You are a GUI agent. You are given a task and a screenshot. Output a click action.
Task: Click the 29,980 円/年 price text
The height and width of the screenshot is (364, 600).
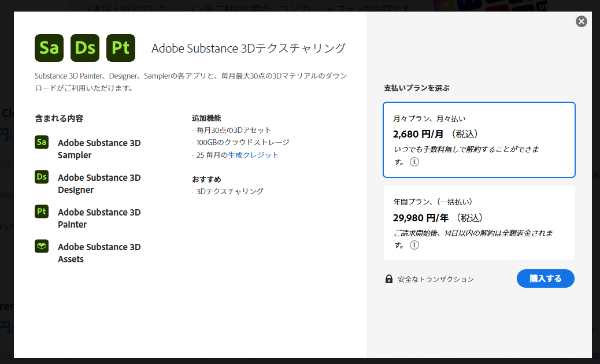(x=421, y=218)
